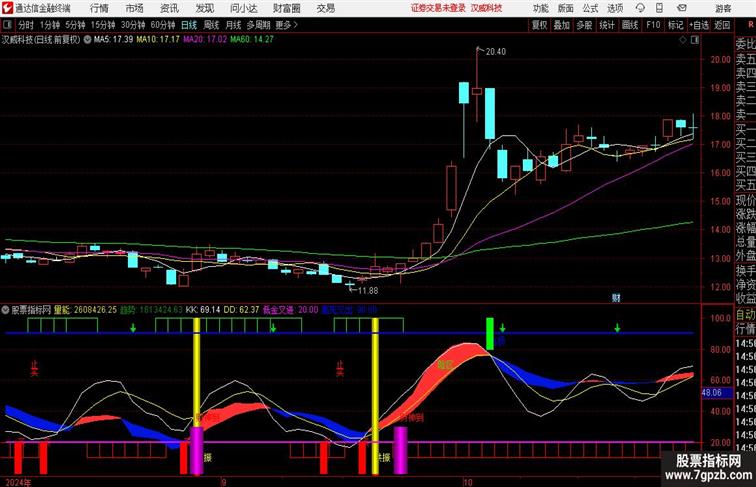Image resolution: width=756 pixels, height=487 pixels.
Task: Open the 发现 menu
Action: pyautogui.click(x=204, y=8)
